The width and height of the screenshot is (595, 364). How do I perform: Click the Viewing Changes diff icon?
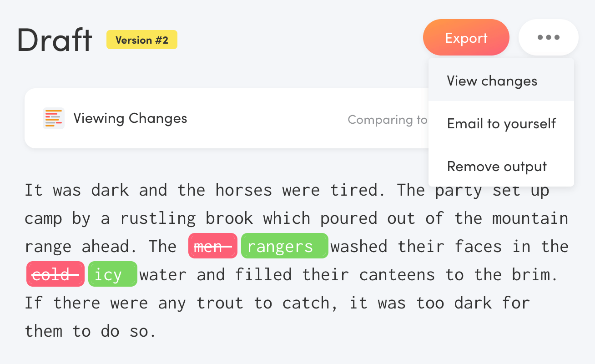(54, 118)
